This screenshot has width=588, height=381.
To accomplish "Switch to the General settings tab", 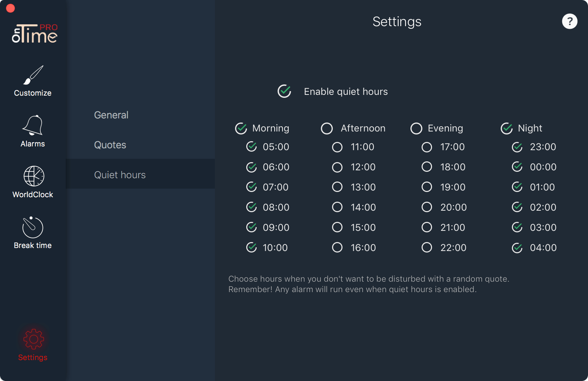I will click(x=111, y=115).
